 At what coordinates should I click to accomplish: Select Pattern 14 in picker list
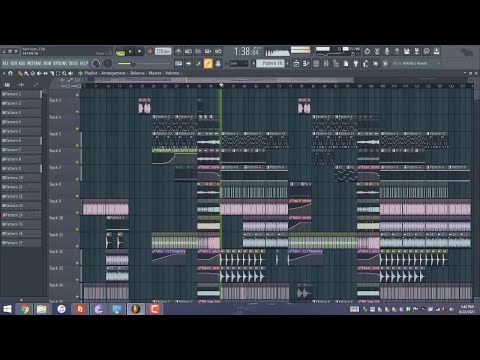click(21, 215)
